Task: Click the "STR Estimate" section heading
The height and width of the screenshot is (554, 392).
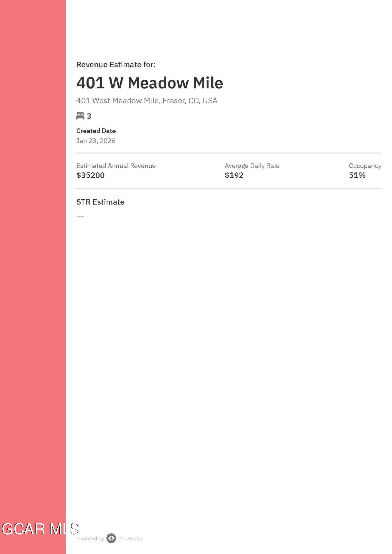Action: 100,202
